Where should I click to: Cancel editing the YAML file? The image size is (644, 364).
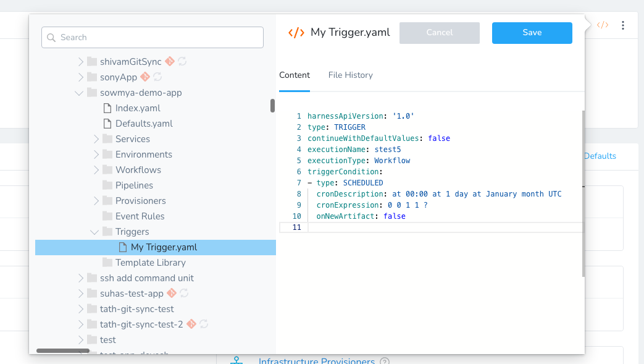tap(440, 33)
